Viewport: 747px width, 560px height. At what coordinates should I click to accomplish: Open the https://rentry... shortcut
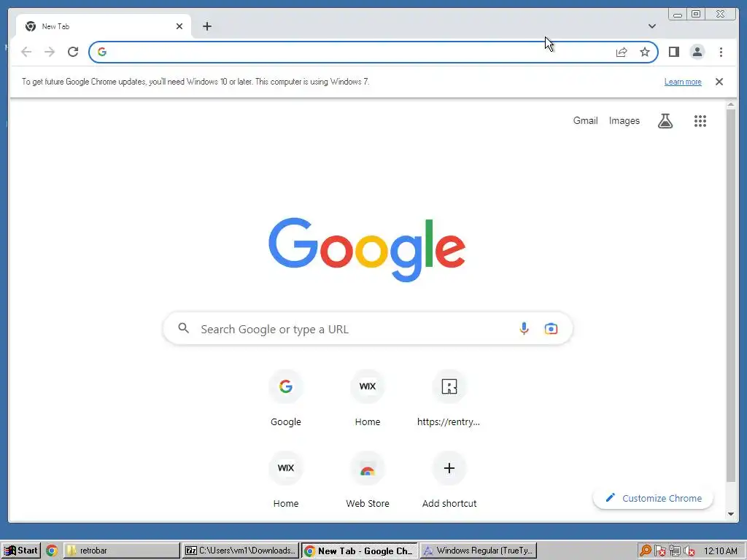[449, 398]
